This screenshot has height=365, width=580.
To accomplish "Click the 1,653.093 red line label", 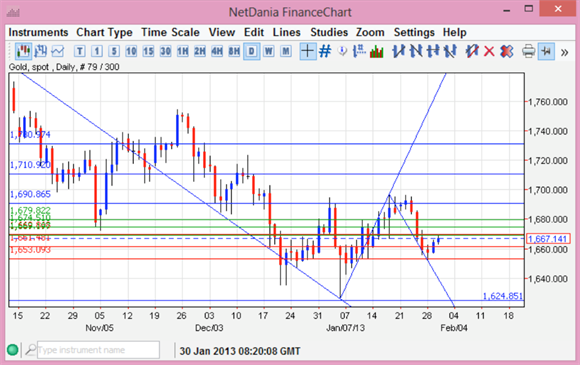I will 30,250.
